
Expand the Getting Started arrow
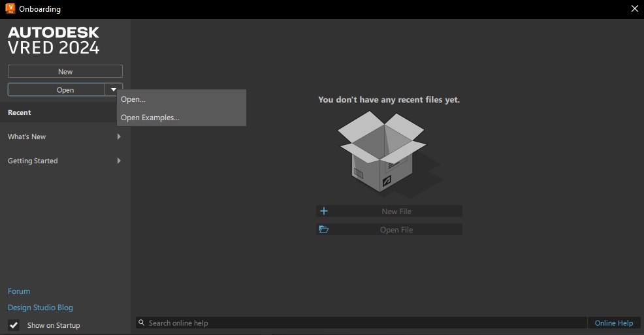[119, 161]
